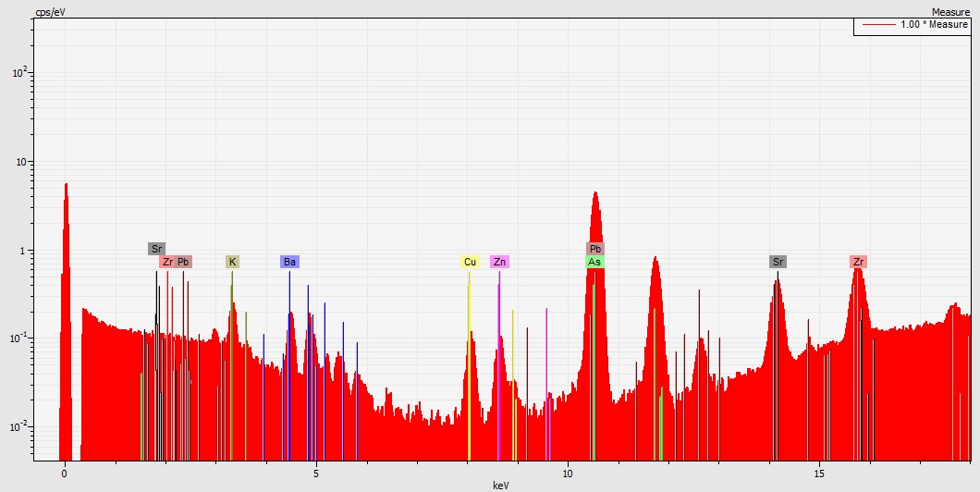Click the green As element label

click(x=594, y=262)
